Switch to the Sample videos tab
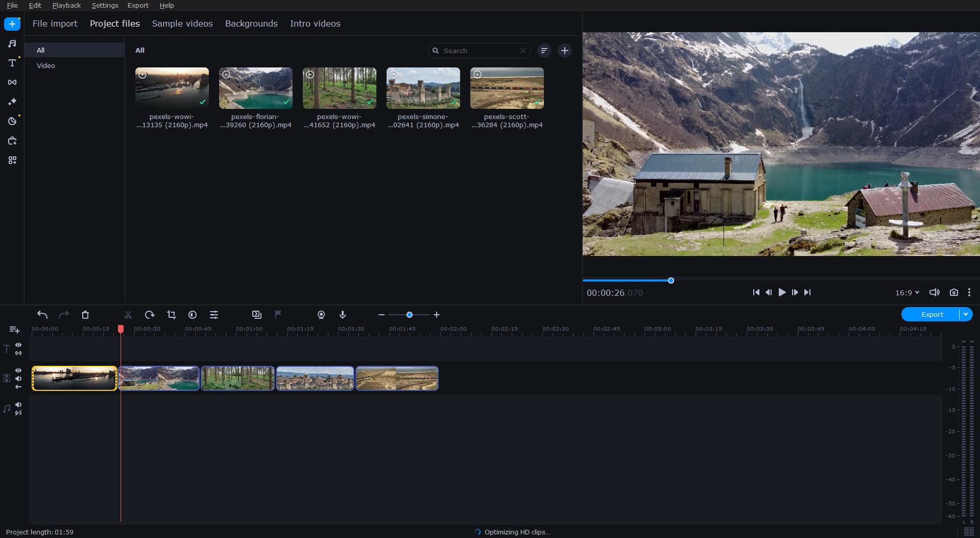 click(182, 24)
